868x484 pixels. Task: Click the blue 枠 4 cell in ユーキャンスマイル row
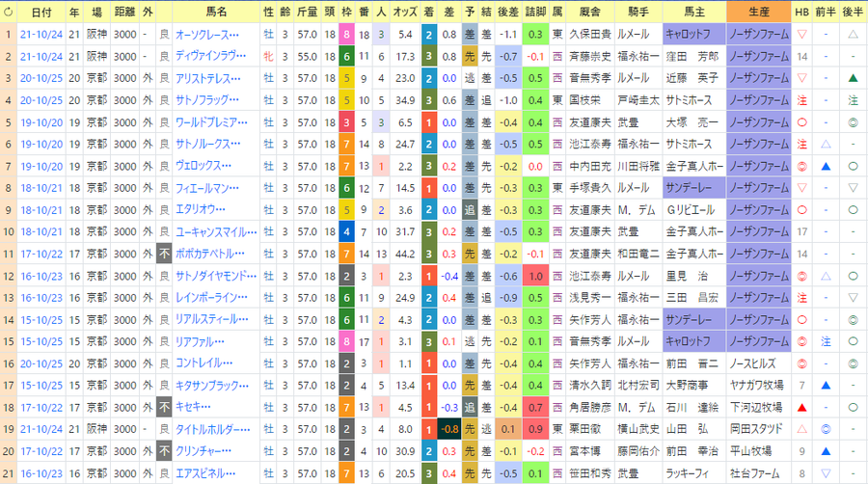click(x=346, y=231)
